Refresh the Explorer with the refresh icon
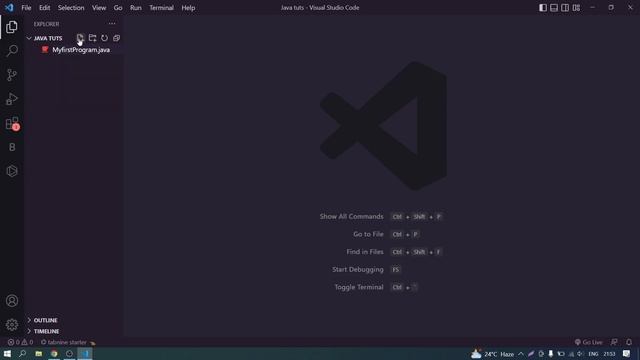 click(104, 38)
